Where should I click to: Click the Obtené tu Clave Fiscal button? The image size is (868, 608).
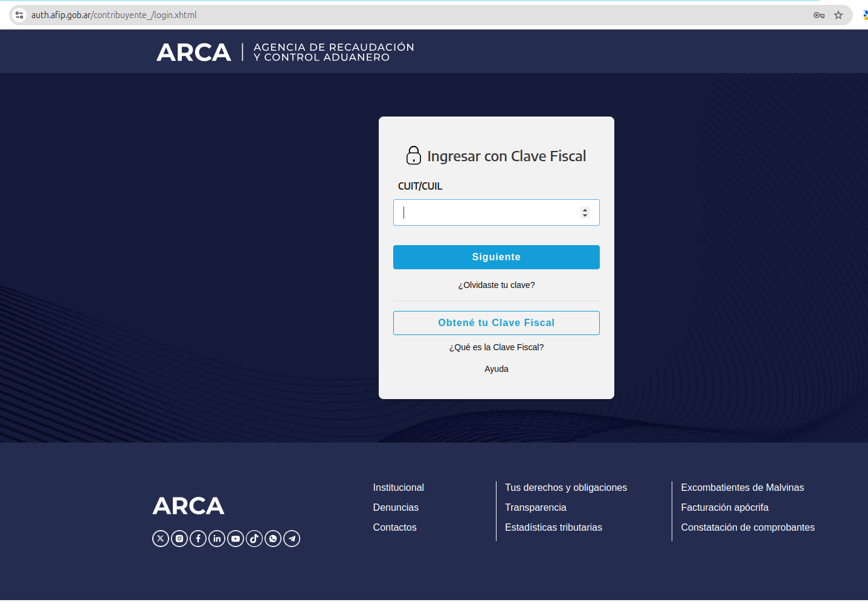[x=497, y=323]
